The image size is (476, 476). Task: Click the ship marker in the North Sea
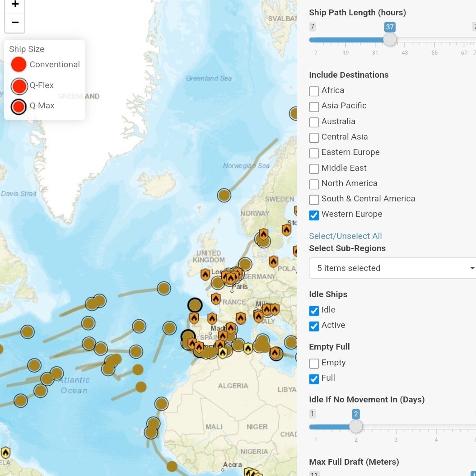click(245, 264)
